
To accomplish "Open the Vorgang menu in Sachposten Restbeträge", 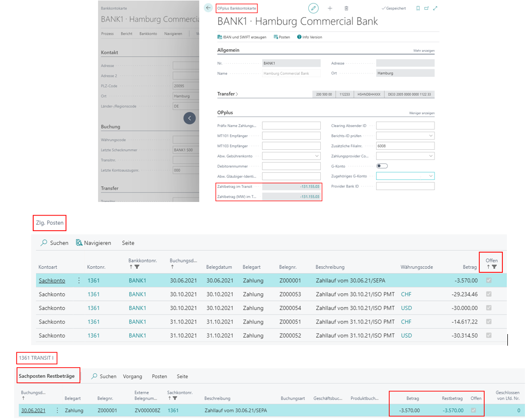I will coord(132,376).
